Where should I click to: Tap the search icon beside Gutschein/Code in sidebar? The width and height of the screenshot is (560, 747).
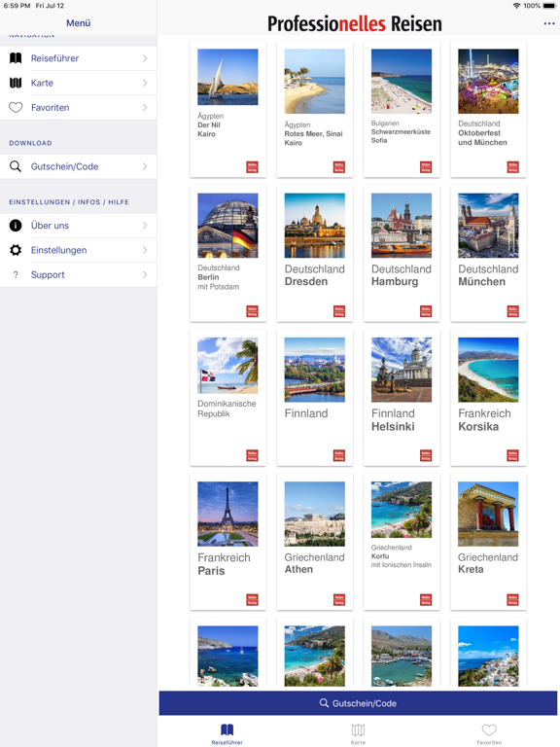pos(16,166)
